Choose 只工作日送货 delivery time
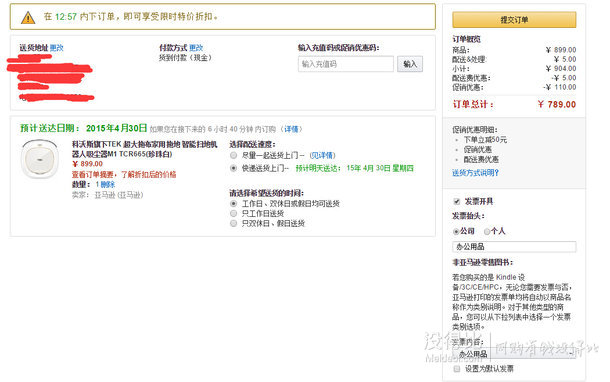The width and height of the screenshot is (610, 382). pos(233,213)
